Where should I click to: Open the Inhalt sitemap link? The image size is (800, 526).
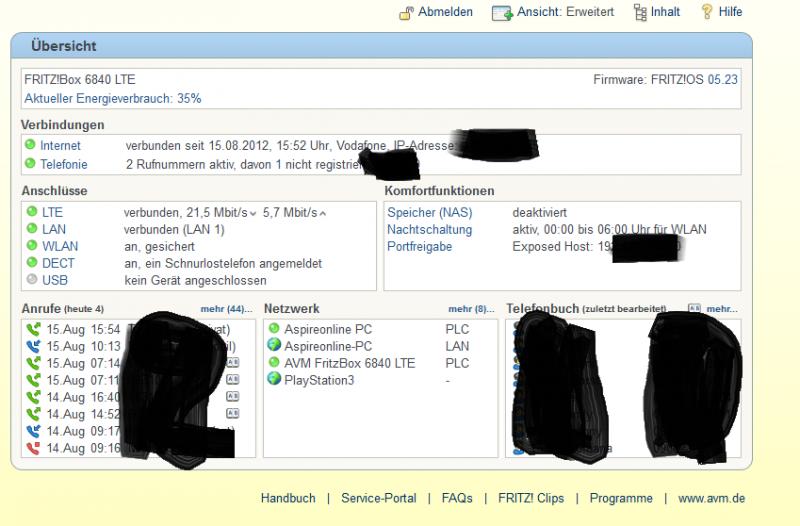(x=665, y=12)
